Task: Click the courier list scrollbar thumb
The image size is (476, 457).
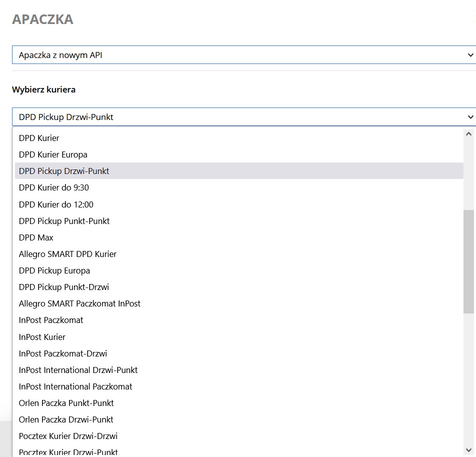Action: [468, 261]
